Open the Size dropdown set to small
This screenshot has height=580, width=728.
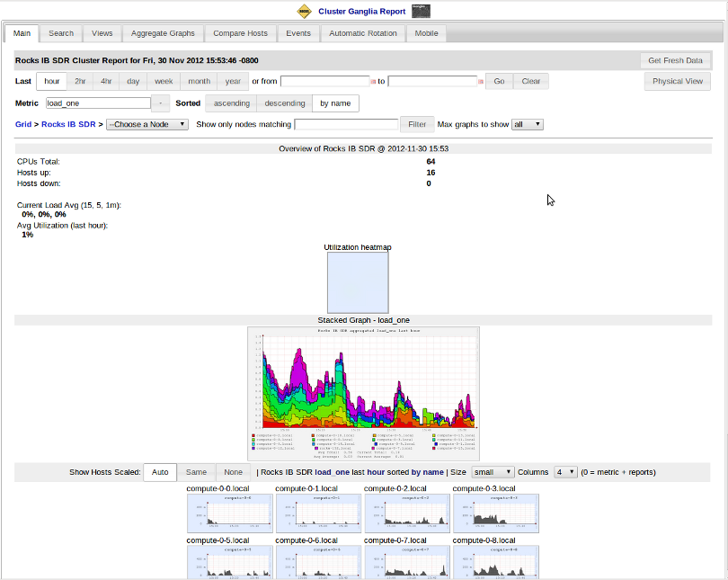pyautogui.click(x=493, y=472)
